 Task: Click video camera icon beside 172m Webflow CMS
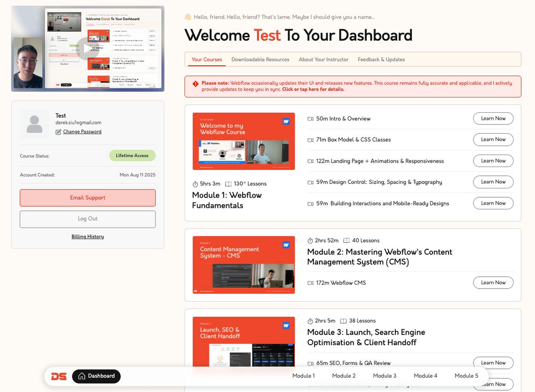[x=310, y=283]
